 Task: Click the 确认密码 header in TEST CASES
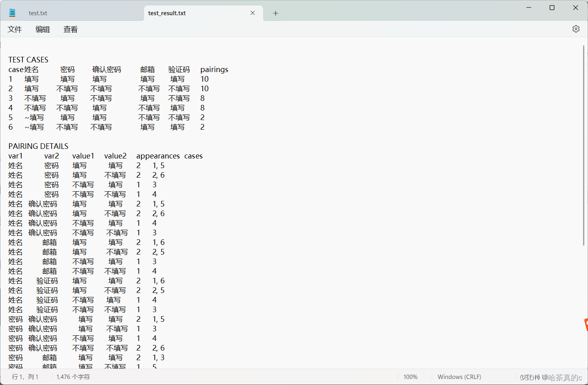point(107,69)
